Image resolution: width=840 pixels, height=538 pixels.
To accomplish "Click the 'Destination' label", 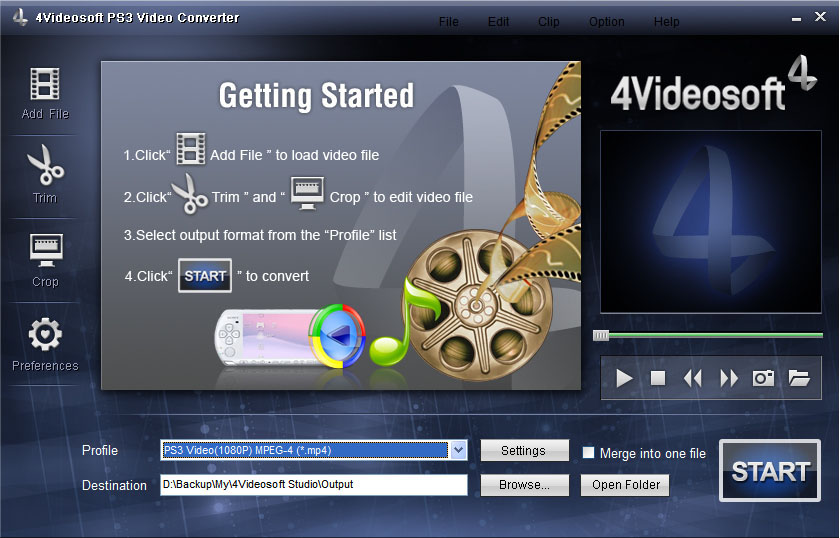I will (x=114, y=485).
